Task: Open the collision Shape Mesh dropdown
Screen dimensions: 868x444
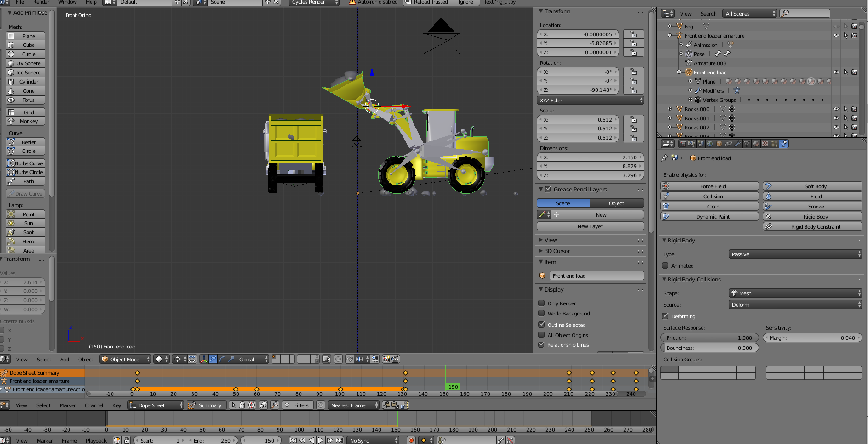Action: (795, 293)
